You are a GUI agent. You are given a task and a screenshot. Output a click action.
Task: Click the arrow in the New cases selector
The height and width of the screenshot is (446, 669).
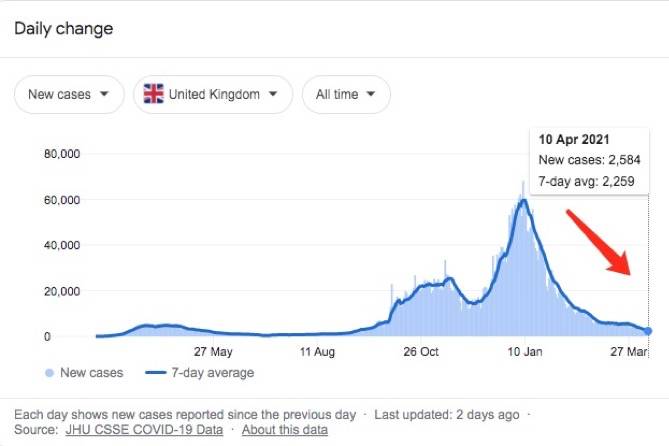pyautogui.click(x=104, y=95)
